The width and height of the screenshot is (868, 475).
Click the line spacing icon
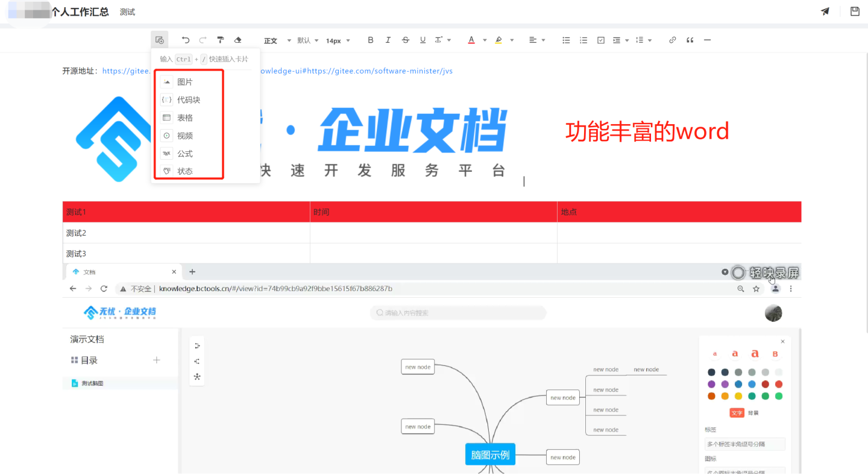(640, 40)
